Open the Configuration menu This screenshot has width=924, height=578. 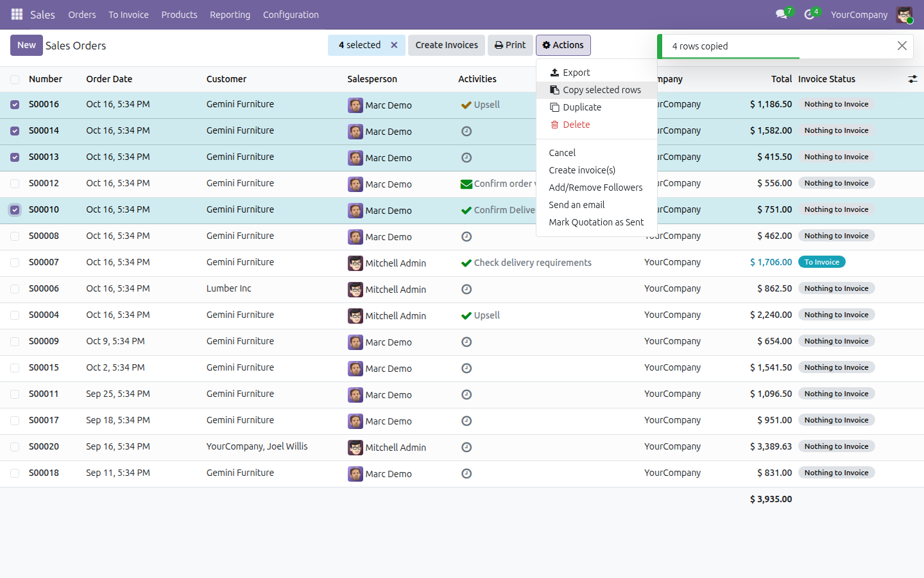click(291, 15)
